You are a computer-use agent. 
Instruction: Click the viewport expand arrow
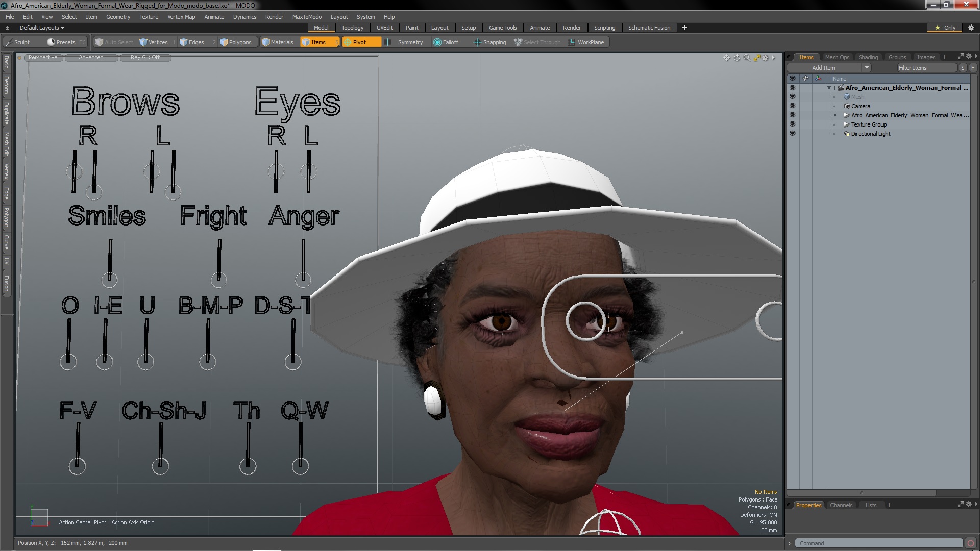(x=774, y=58)
